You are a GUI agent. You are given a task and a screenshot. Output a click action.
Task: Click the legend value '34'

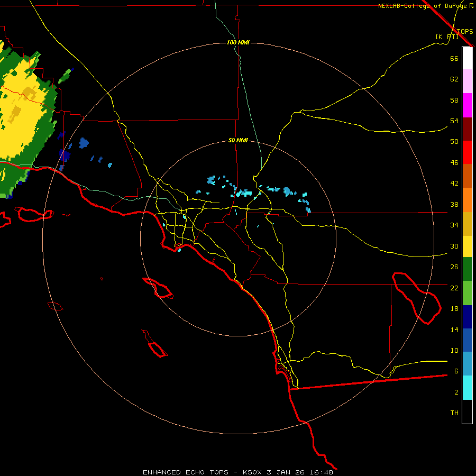click(x=454, y=225)
